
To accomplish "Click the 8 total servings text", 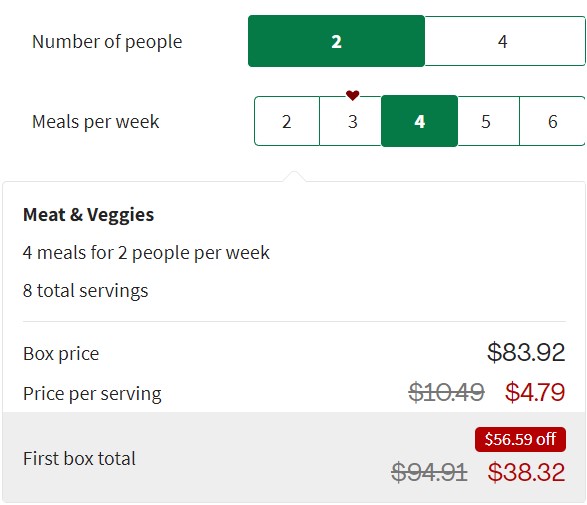I will pos(85,291).
